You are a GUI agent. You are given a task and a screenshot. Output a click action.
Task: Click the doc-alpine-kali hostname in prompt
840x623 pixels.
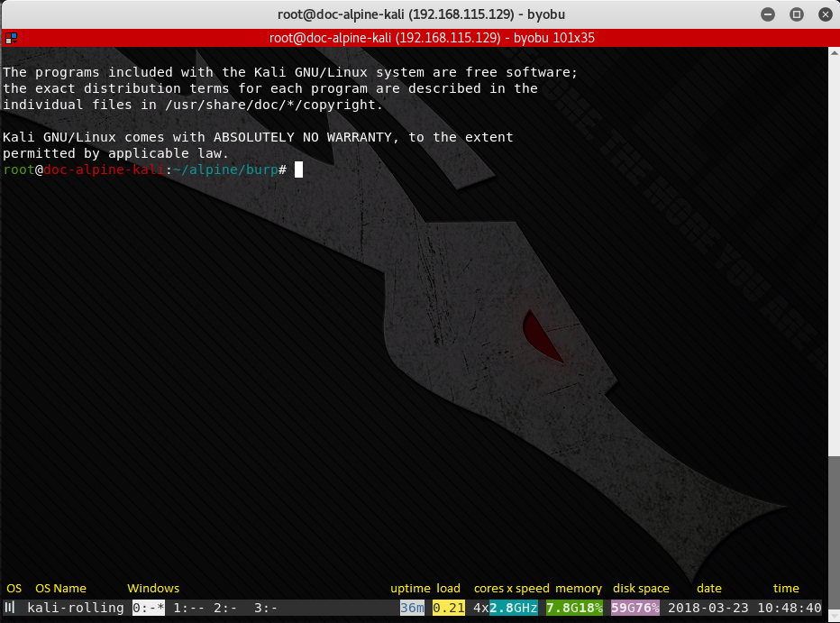[x=104, y=169]
